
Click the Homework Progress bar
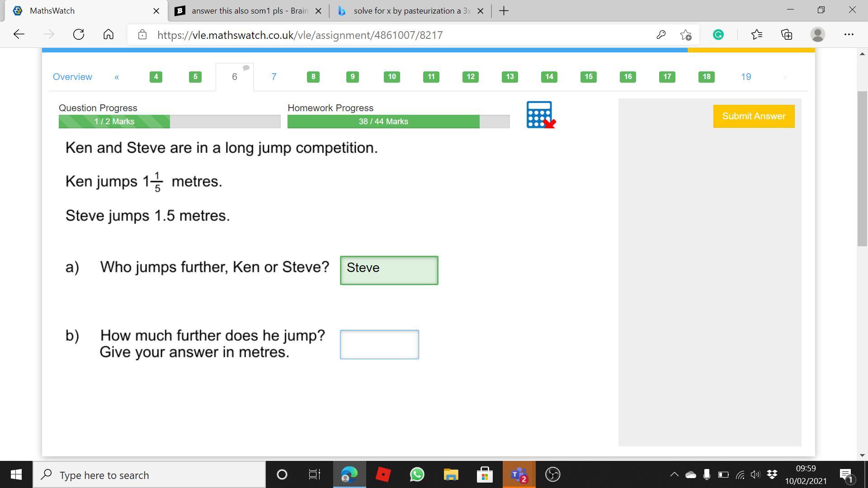click(398, 122)
